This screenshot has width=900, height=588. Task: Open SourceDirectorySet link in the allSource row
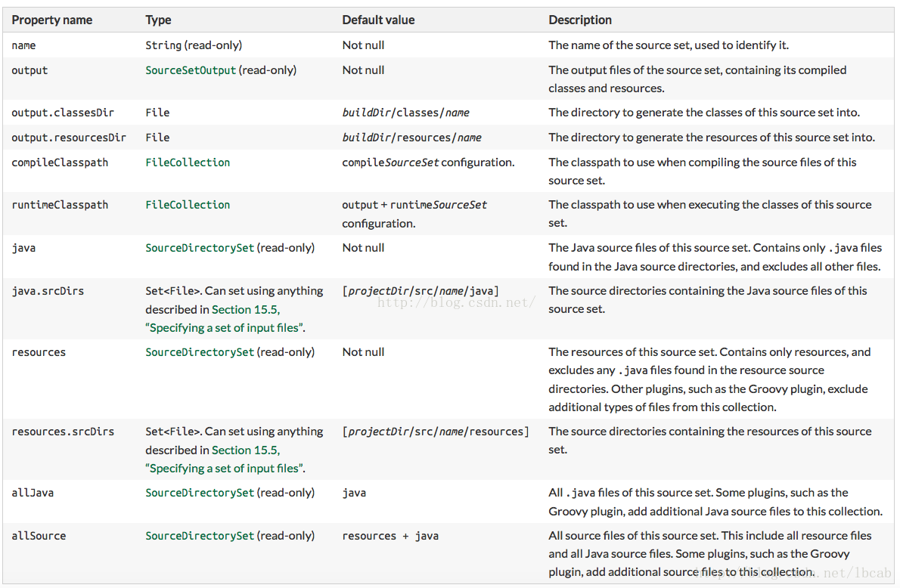coord(200,536)
